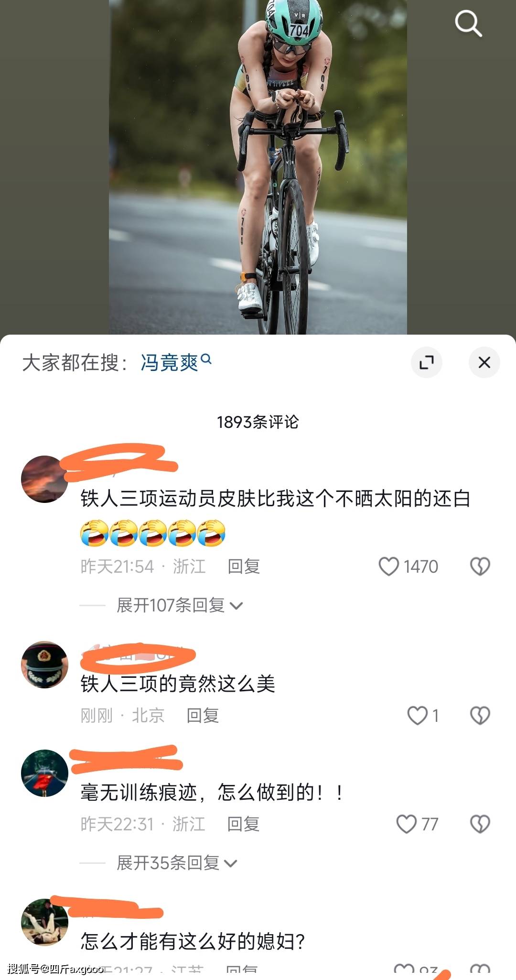Expand 35 replies
The image size is (516, 980).
click(177, 863)
